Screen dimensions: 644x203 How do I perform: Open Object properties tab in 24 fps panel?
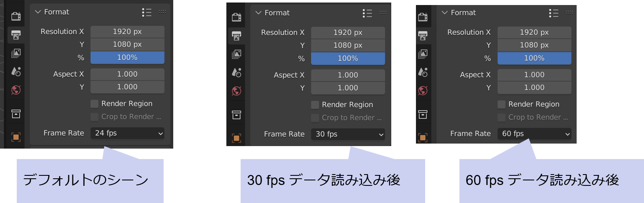click(x=16, y=137)
